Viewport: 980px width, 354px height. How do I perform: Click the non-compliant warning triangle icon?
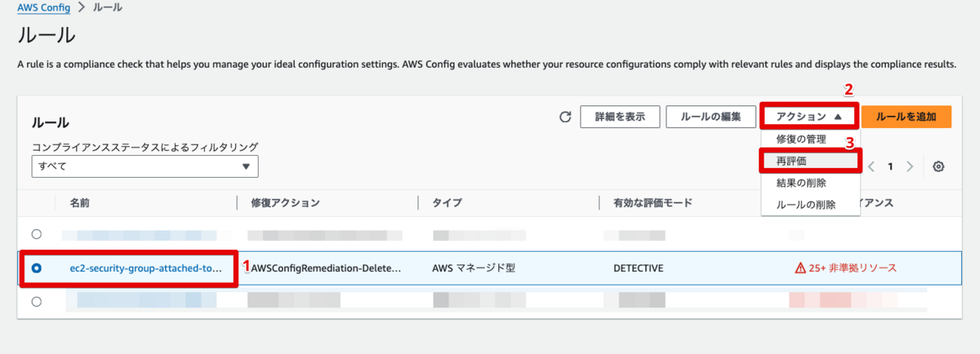800,268
